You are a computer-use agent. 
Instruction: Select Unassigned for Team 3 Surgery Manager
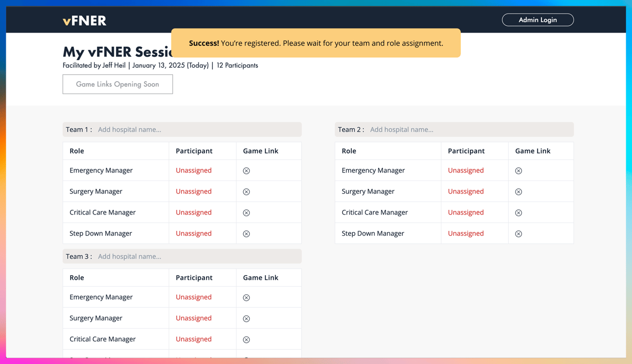(194, 318)
